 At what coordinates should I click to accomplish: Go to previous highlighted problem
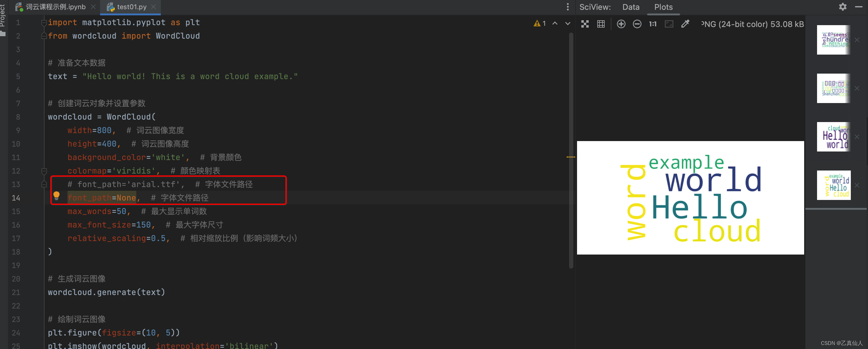click(555, 24)
